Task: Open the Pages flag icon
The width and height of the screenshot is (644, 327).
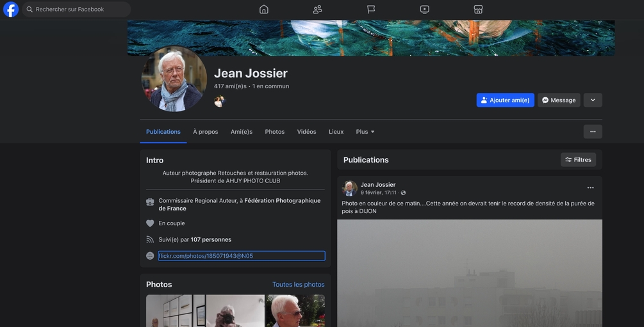Action: pos(371,10)
